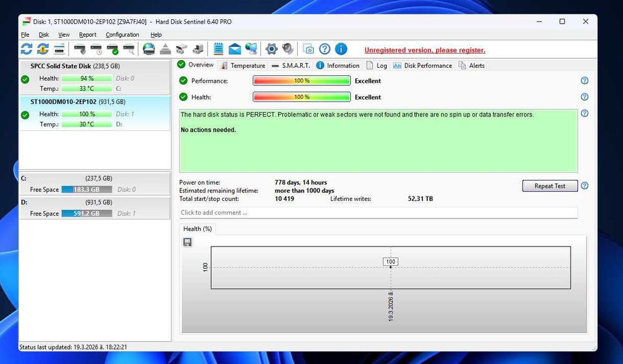
Task: Click the two-drives copy toolbar icon
Action: (181, 49)
